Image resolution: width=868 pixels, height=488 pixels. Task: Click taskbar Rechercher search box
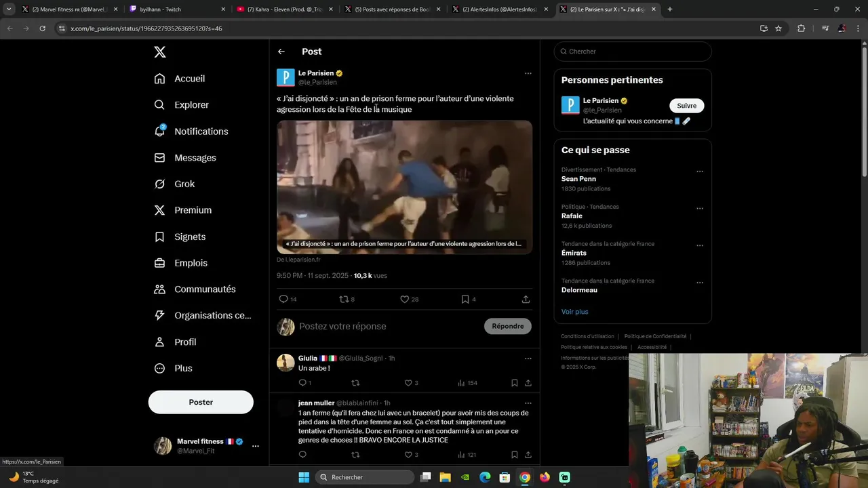click(x=365, y=477)
